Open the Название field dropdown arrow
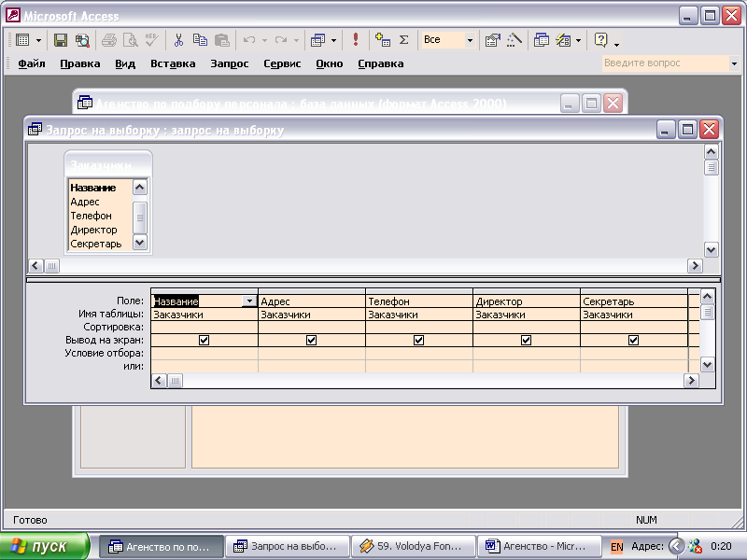Image resolution: width=747 pixels, height=560 pixels. (249, 301)
